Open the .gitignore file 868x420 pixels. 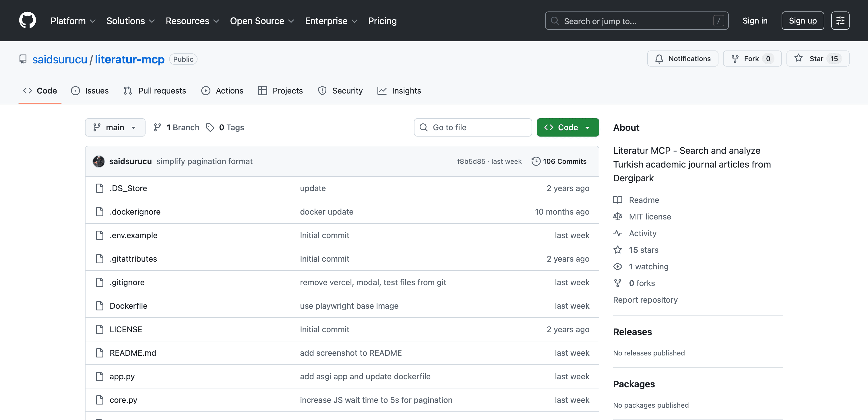(127, 282)
